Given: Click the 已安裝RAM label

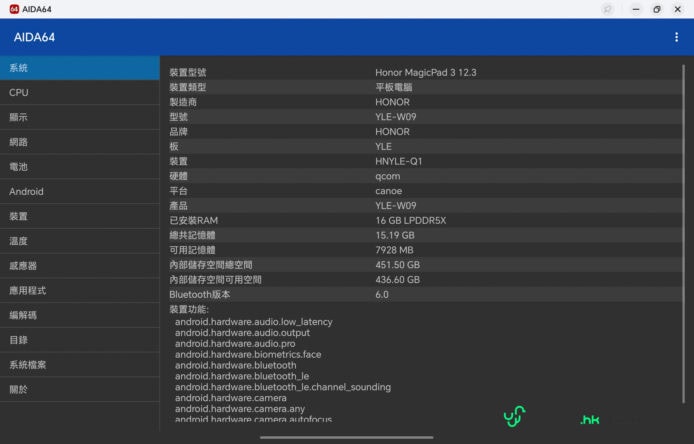Looking at the screenshot, I should 193,220.
